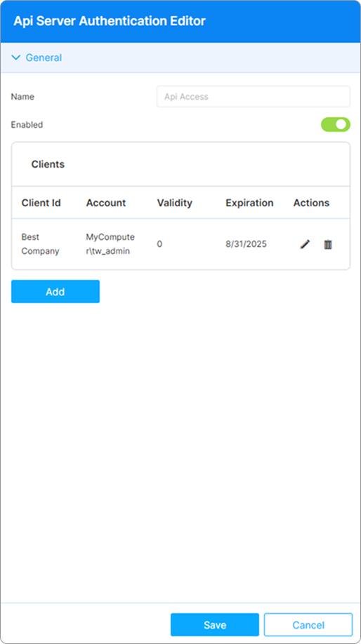The image size is (361, 644).
Task: Delete the Best Company client entry
Action: pos(328,244)
